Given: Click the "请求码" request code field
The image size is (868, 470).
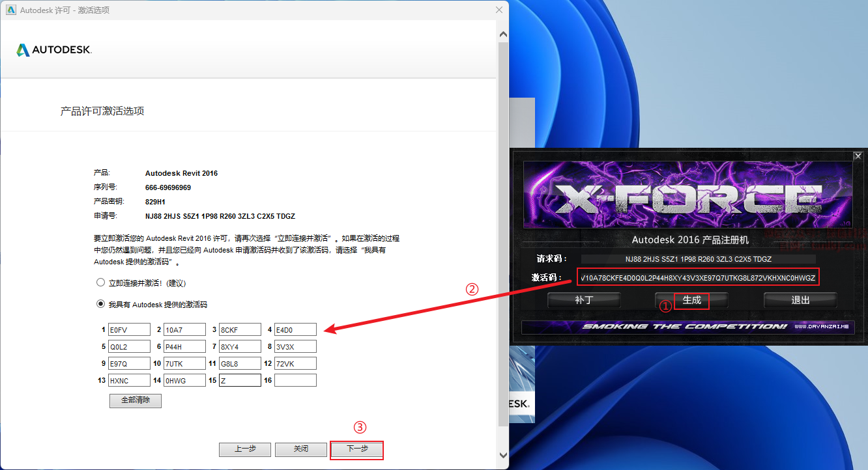Looking at the screenshot, I should point(698,259).
